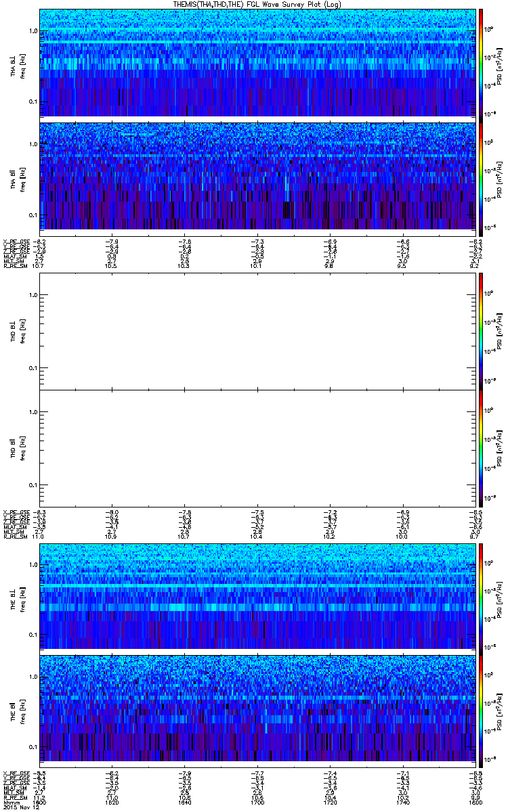Click the '1620' time tick label

113,802
